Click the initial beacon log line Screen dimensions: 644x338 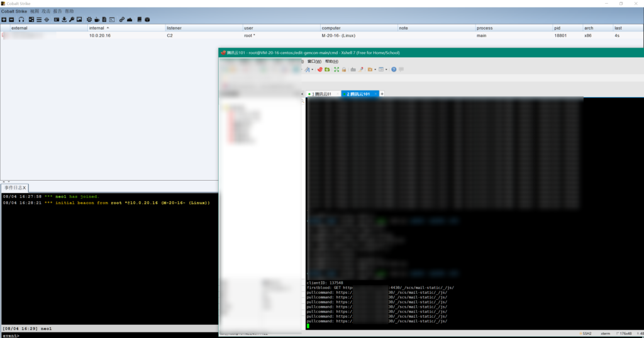point(106,203)
